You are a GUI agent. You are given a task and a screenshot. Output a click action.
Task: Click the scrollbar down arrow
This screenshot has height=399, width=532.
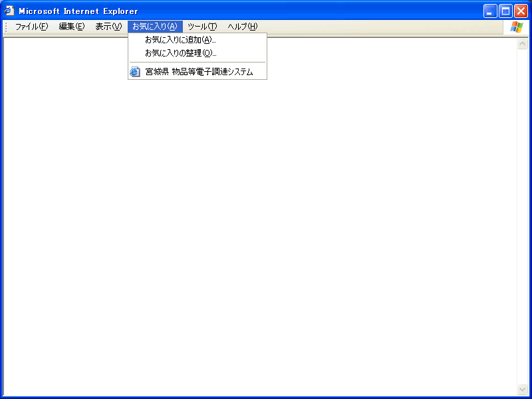522,390
